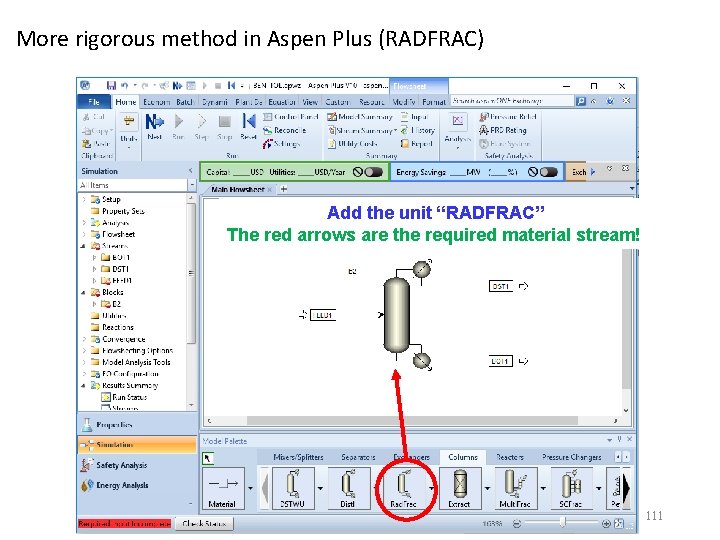Open Utility Costs
The image size is (720, 540).
click(352, 144)
